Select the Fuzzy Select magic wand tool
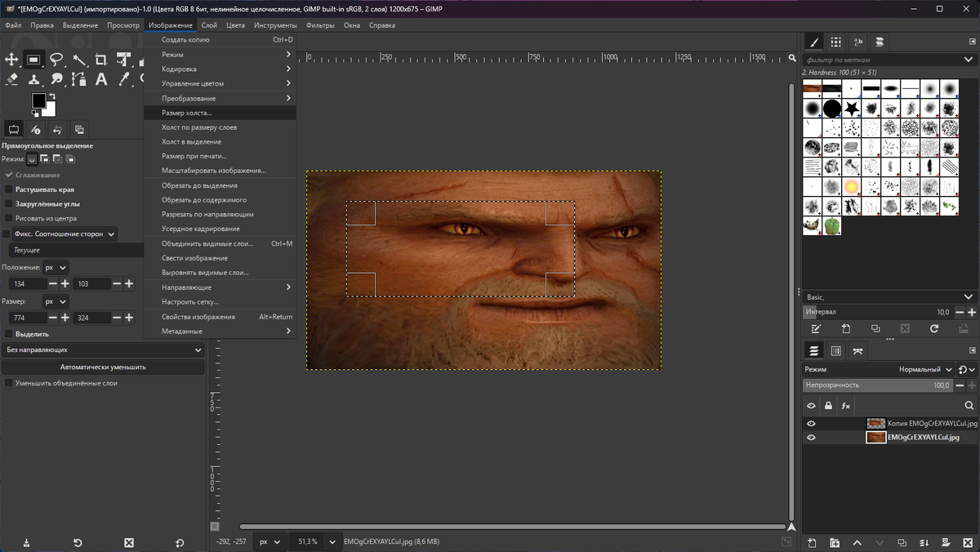This screenshot has width=980, height=552. [79, 60]
